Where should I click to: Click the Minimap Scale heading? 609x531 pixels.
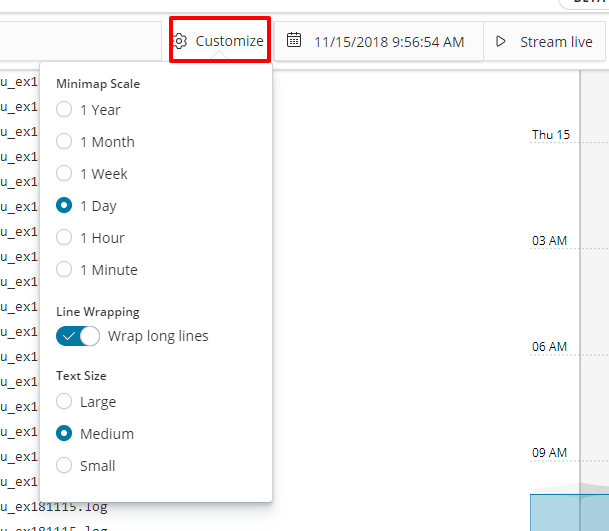[98, 84]
